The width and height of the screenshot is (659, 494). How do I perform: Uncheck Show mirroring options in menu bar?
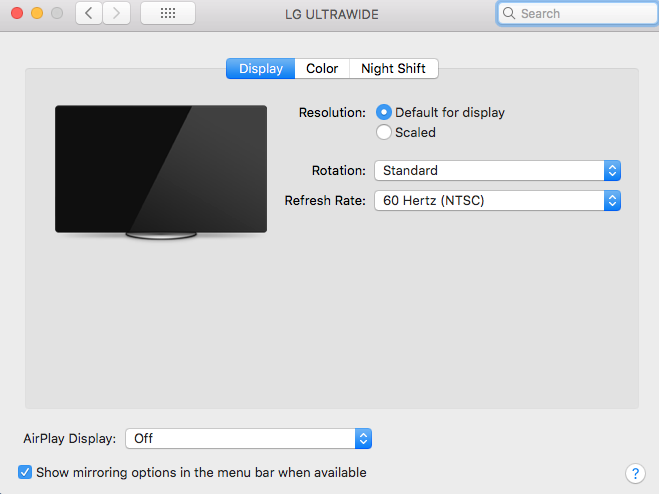click(x=25, y=472)
